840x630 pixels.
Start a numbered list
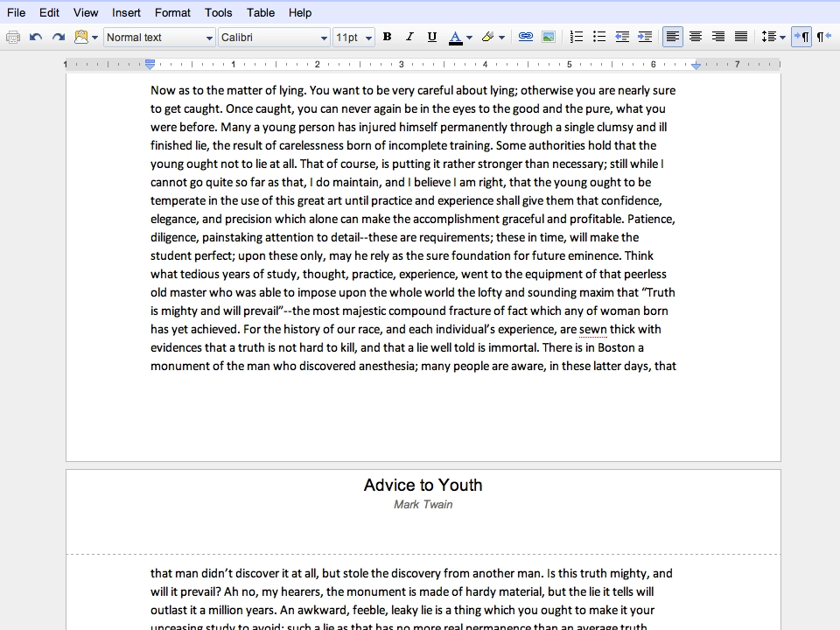[577, 37]
